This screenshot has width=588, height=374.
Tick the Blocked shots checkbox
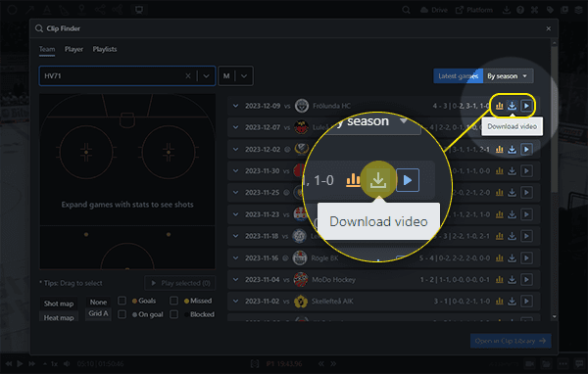(x=173, y=314)
